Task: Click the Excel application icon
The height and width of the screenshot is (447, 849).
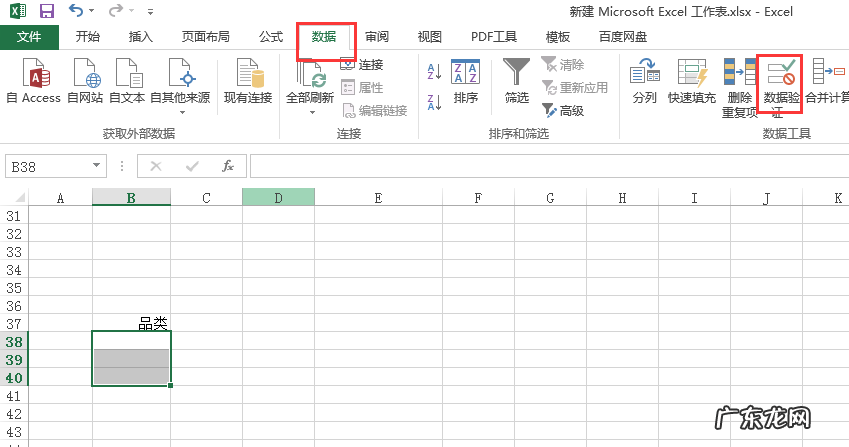Action: [18, 10]
